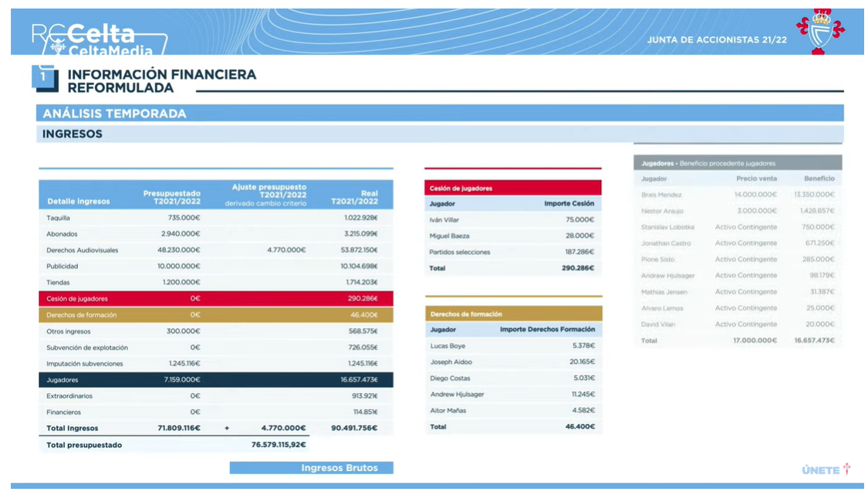
Task: Click the Detalle Ingresos column header
Action: (x=79, y=202)
